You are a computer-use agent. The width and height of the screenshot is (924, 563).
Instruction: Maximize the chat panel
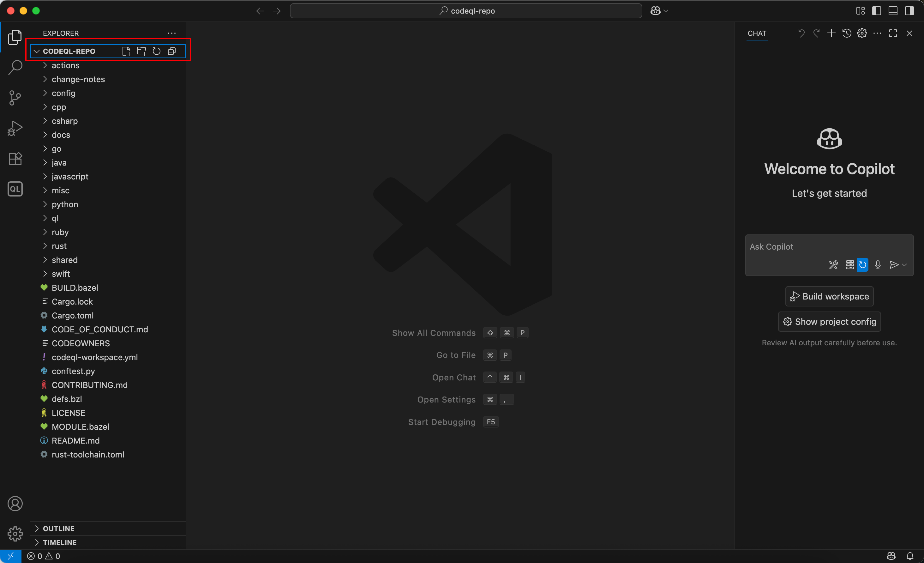(x=893, y=33)
